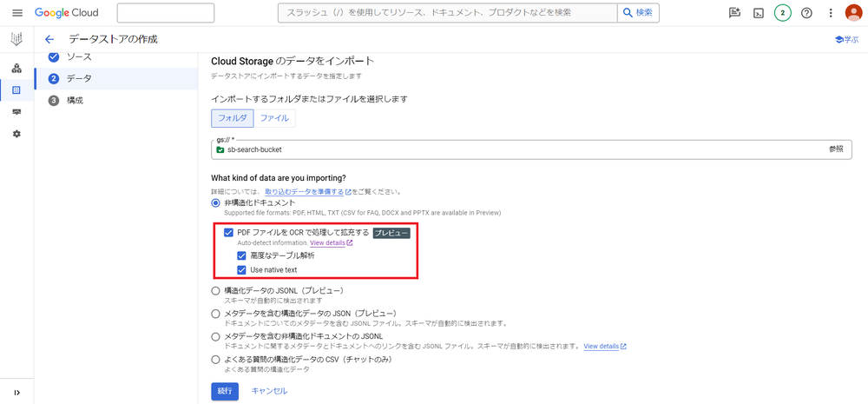
Task: Click the Agent Builder product icon
Action: (16, 39)
